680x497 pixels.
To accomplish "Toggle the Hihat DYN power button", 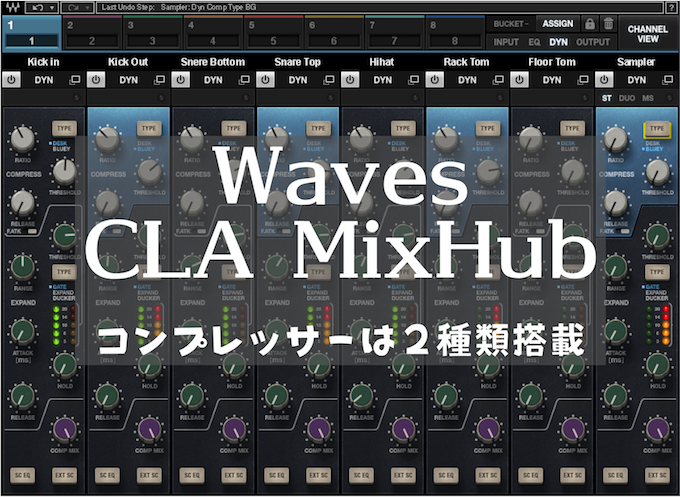I will point(350,80).
